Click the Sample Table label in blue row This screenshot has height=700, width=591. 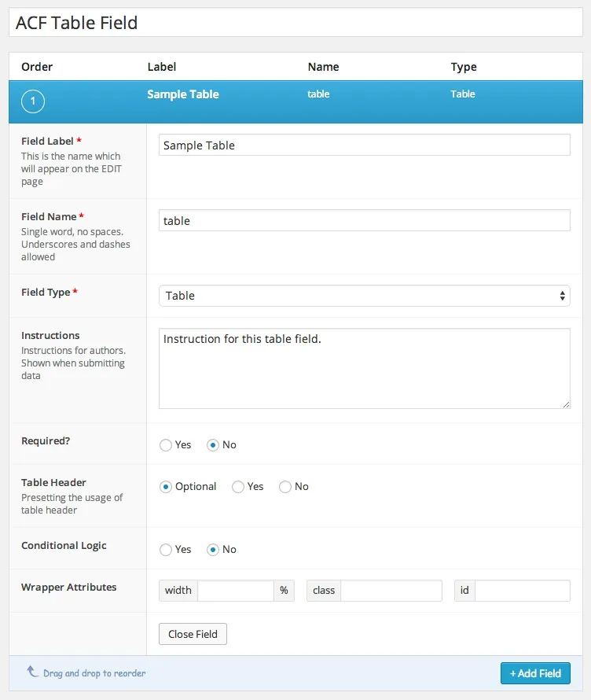(183, 94)
